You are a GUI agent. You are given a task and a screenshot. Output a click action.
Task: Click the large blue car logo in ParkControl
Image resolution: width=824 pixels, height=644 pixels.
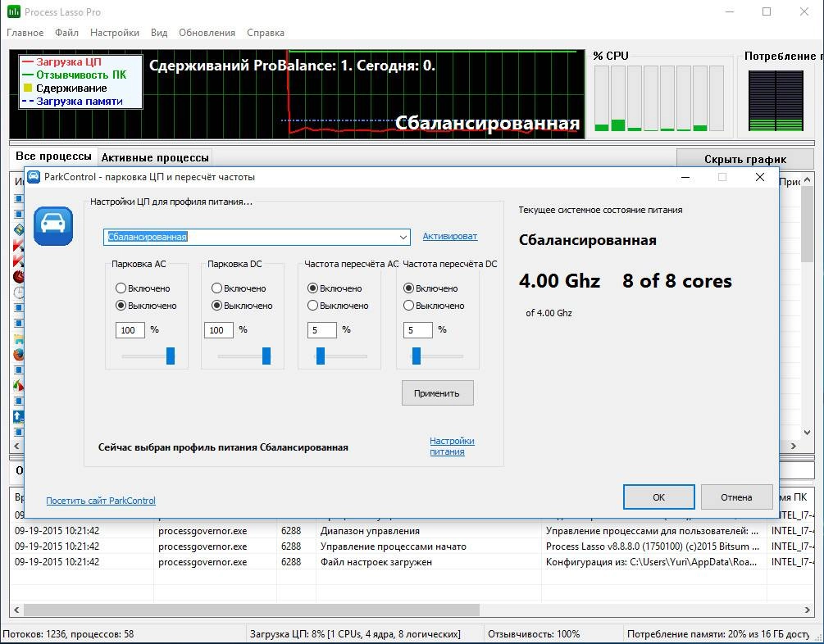(53, 226)
